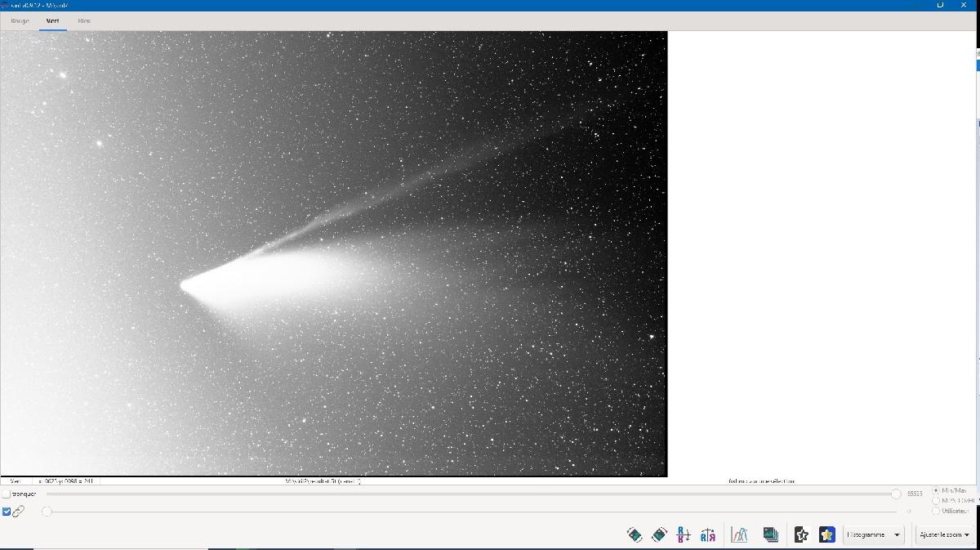Close the Siril window
This screenshot has height=550, width=980.
pyautogui.click(x=964, y=5)
